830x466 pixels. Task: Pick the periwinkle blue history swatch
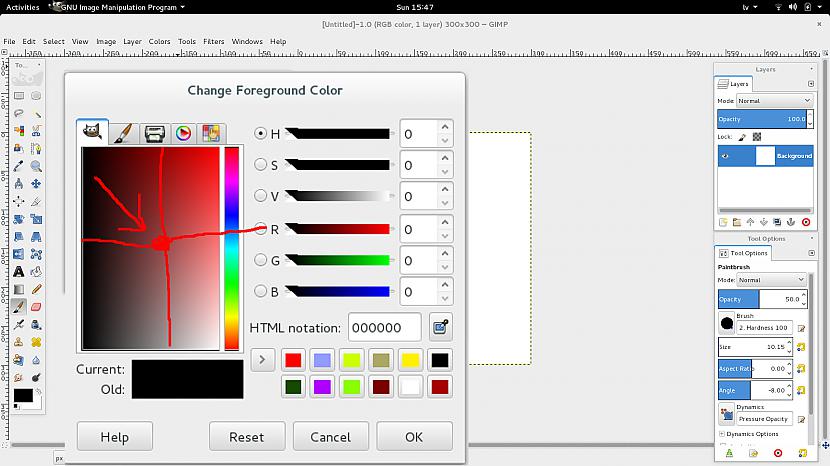tap(322, 360)
